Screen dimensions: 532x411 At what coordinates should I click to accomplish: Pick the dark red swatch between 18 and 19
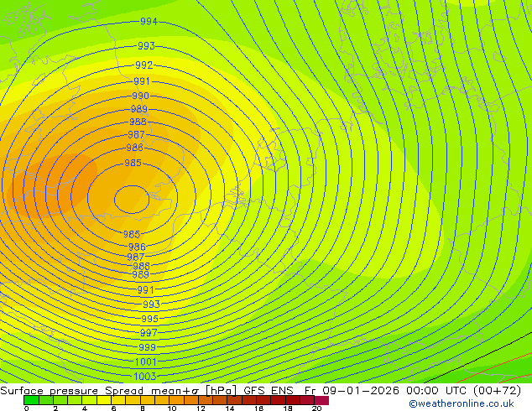[293, 400]
